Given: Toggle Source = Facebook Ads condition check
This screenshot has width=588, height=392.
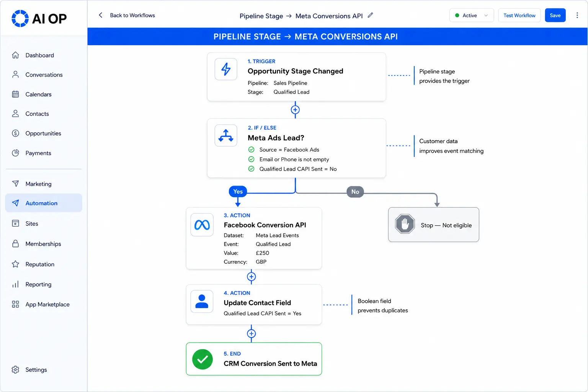Looking at the screenshot, I should (252, 150).
